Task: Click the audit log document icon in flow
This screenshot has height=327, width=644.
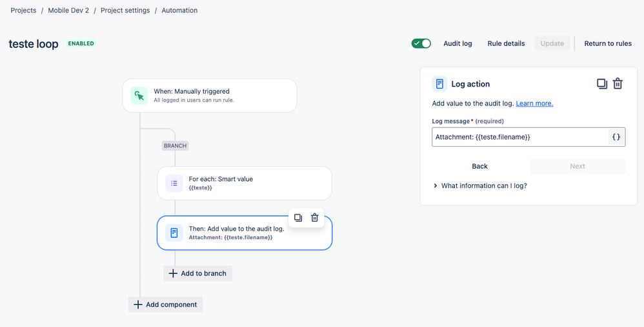Action: [x=174, y=233]
